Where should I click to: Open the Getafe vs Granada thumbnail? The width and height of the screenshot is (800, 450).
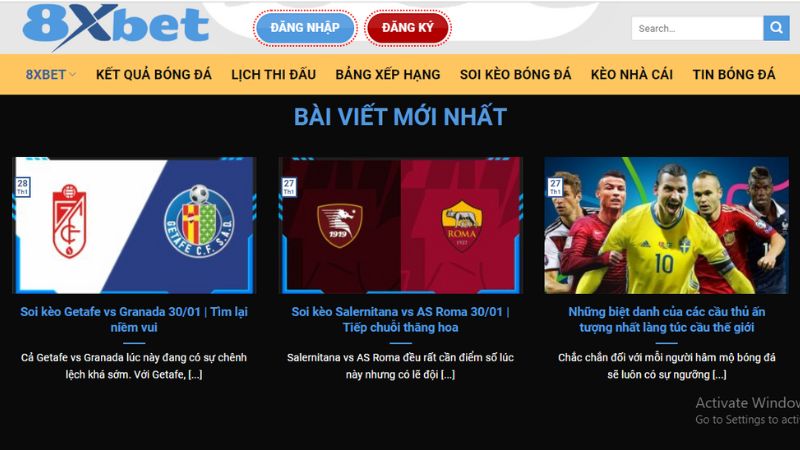click(134, 225)
